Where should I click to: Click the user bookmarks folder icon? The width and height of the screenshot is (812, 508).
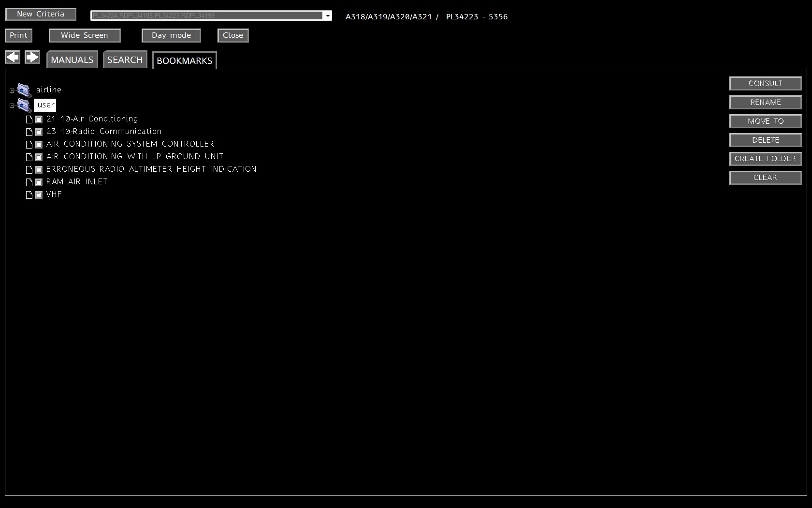pos(24,105)
